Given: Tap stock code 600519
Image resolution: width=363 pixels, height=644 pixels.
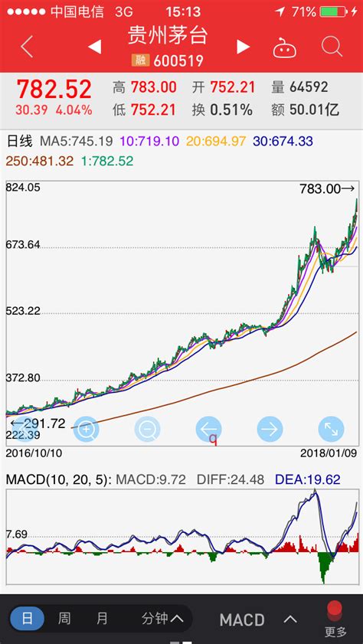Looking at the screenshot, I should click(178, 60).
